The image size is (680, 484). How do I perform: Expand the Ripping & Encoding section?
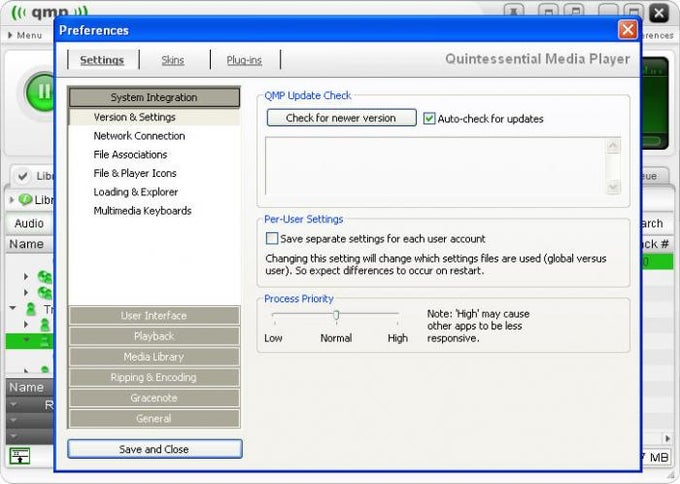click(x=154, y=377)
